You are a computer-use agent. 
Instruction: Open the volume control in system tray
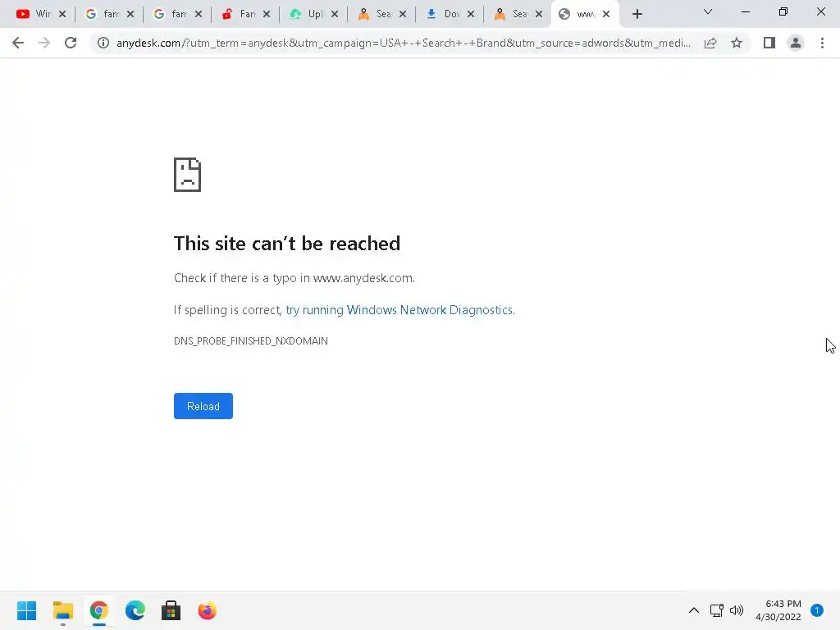coord(737,610)
